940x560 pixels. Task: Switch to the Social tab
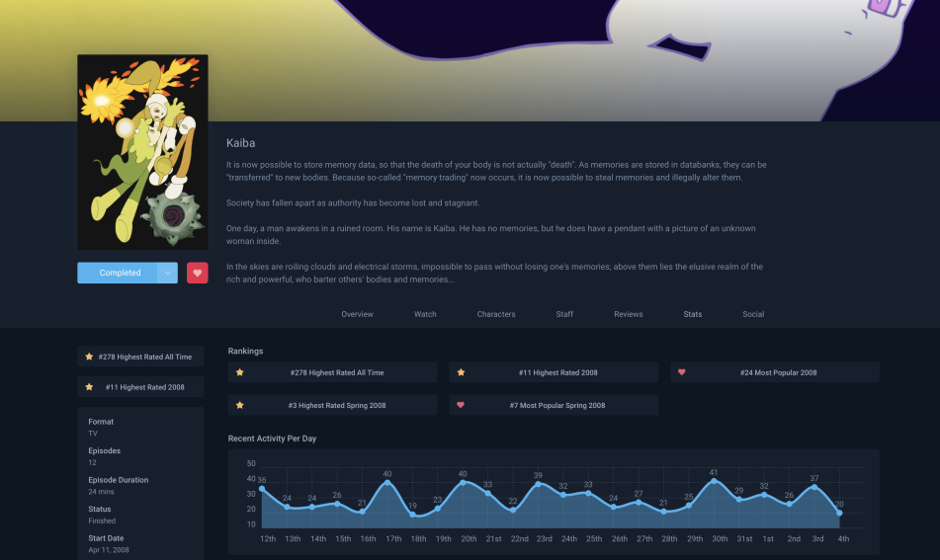click(x=753, y=314)
